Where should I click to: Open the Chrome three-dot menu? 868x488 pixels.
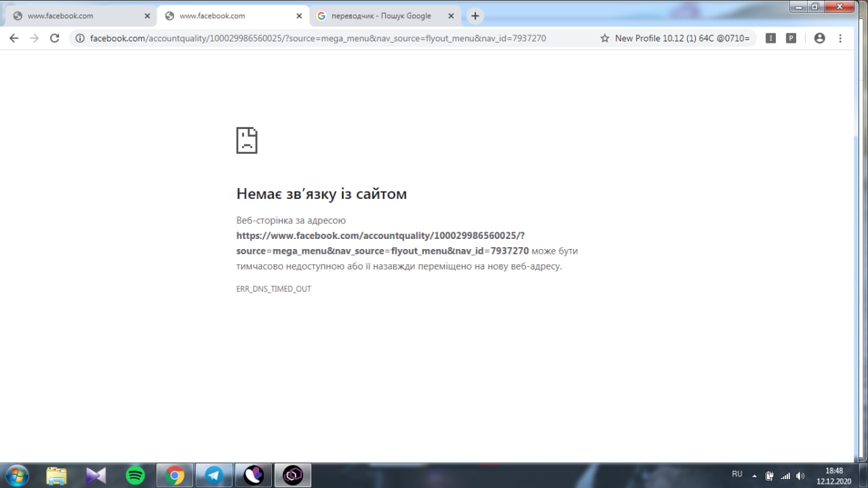click(840, 39)
